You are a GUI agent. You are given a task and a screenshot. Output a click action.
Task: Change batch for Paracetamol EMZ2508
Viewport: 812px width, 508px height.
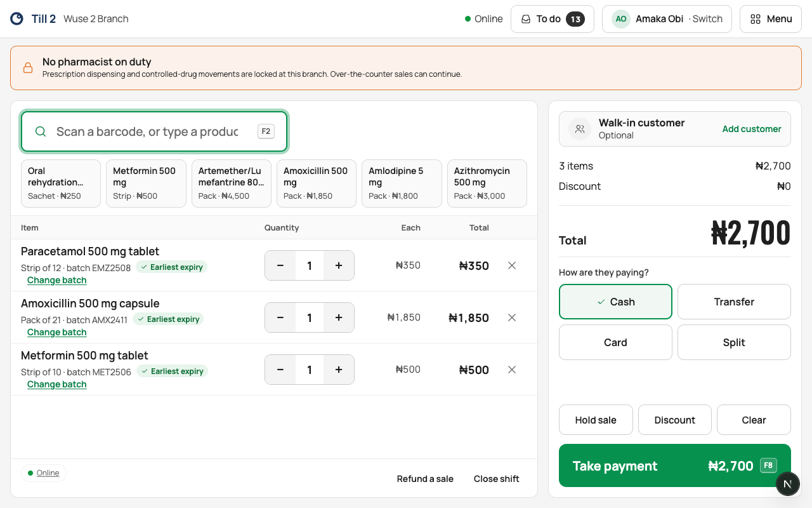56,280
